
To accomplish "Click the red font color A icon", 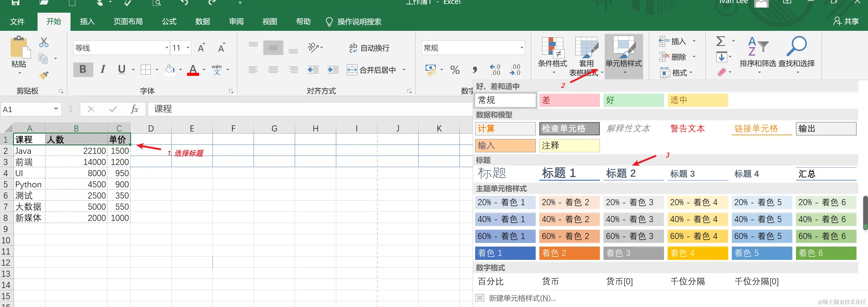I will [193, 69].
